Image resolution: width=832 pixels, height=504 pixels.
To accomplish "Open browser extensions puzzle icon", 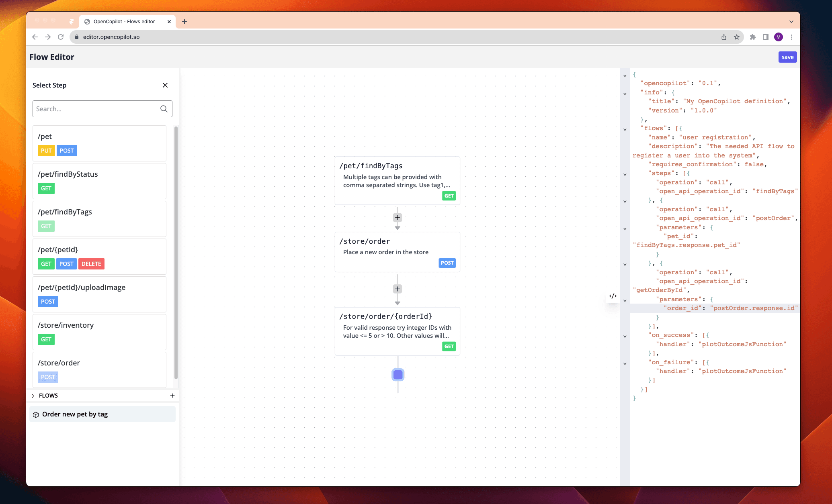I will [x=753, y=37].
